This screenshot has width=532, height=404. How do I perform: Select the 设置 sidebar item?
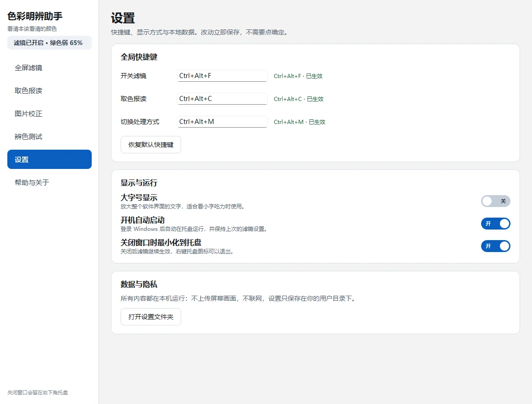pos(50,159)
